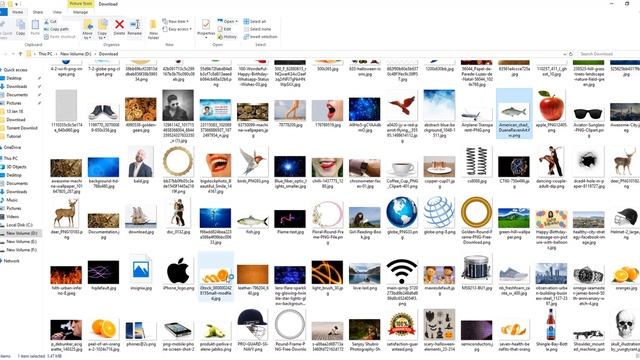
Task: Select Music under This PC
Action: 12,200
